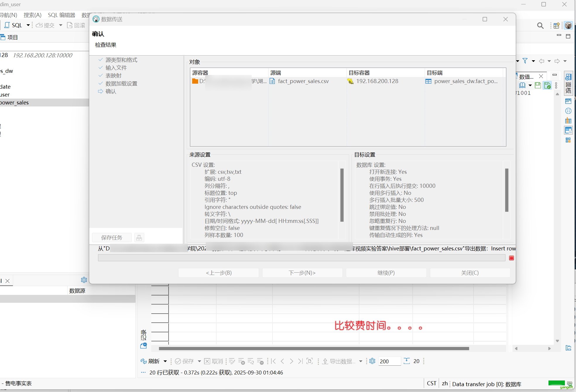The height and width of the screenshot is (392, 576).
Task: Click the DBeaver perspective avatar button
Action: [x=568, y=26]
